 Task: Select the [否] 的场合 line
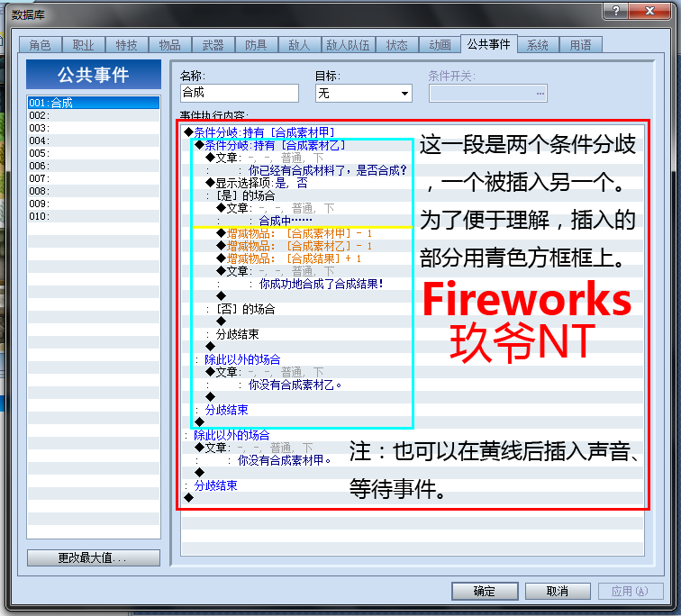pyautogui.click(x=245, y=309)
